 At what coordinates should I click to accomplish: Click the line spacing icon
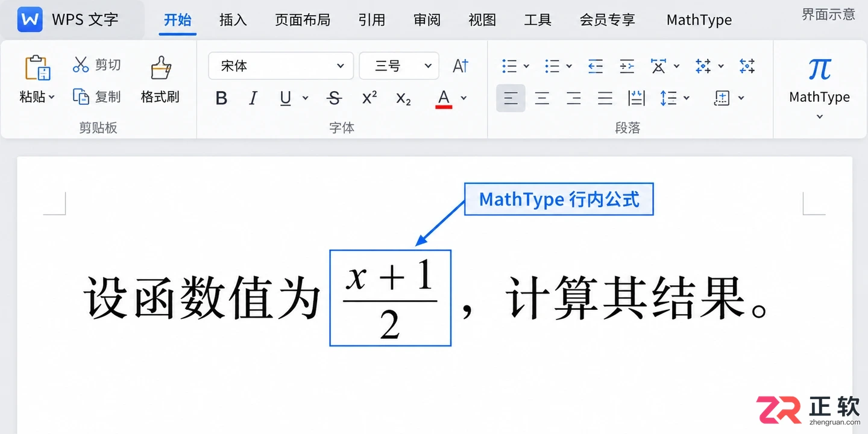pyautogui.click(x=668, y=98)
